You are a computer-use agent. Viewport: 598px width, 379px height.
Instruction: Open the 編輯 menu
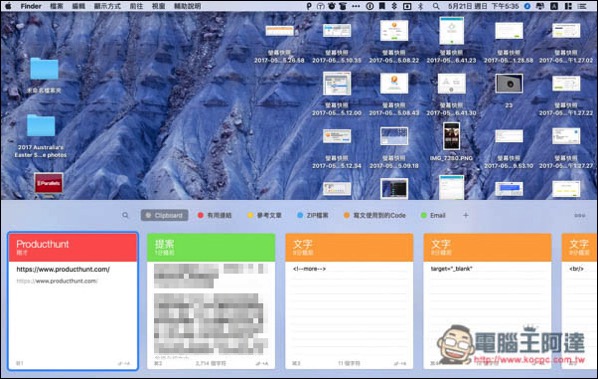79,6
